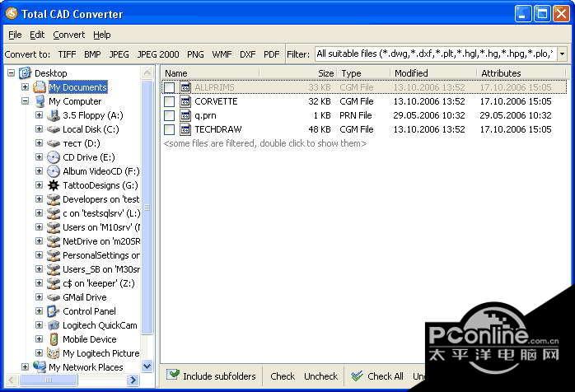Image resolution: width=575 pixels, height=392 pixels.
Task: Convert to WMF format
Action: (222, 54)
